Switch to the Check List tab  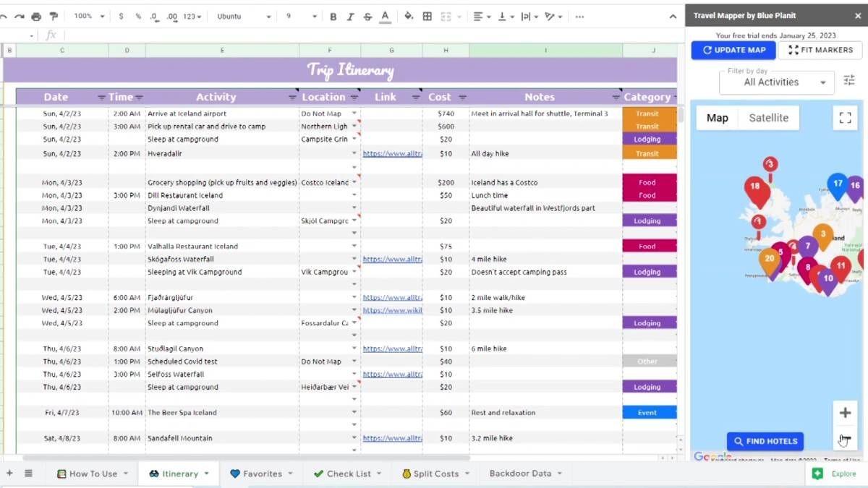(348, 474)
